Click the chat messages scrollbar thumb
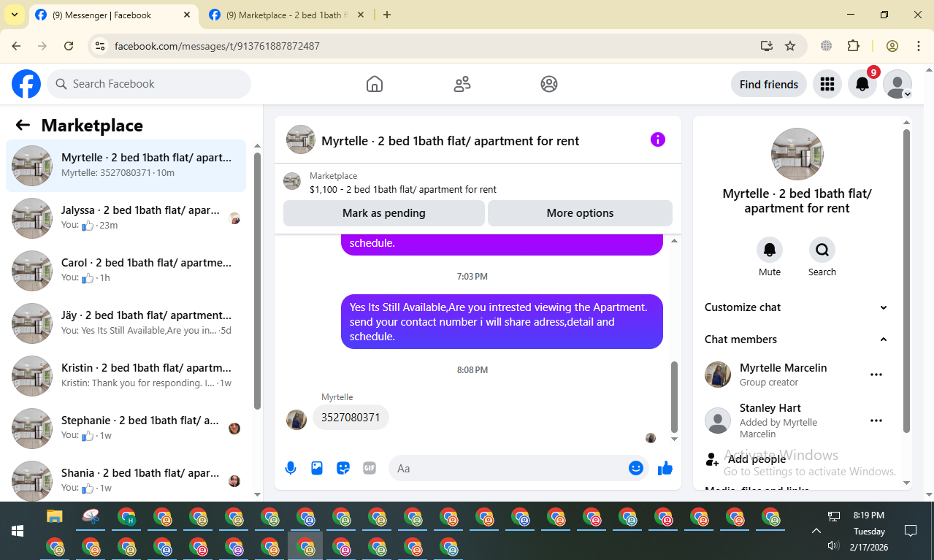Viewport: 934px width, 560px height. pyautogui.click(x=674, y=397)
